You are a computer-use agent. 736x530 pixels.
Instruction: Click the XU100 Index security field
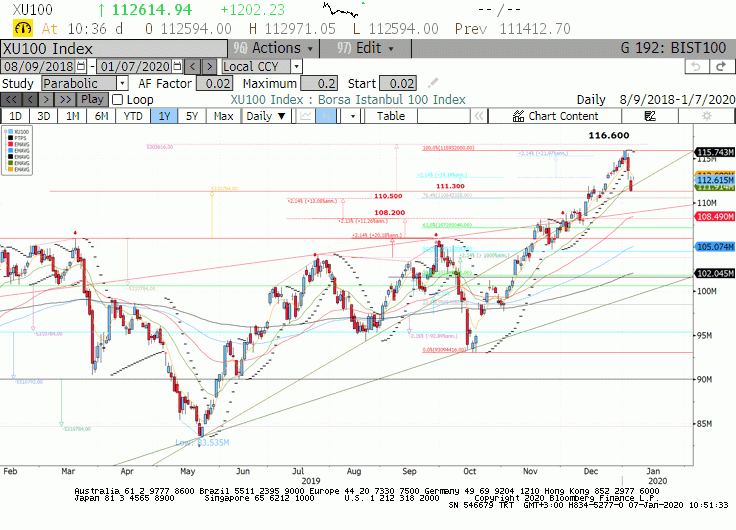coord(114,49)
